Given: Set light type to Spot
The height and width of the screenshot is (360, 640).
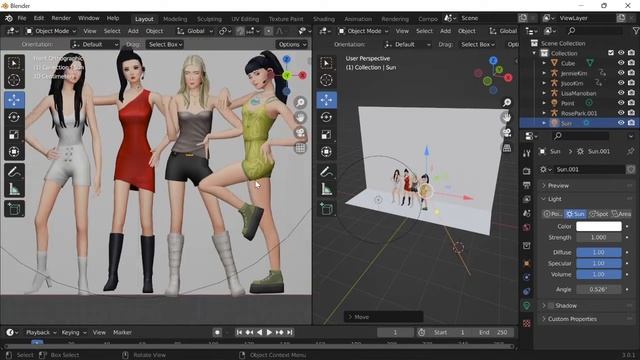Looking at the screenshot, I should (599, 214).
